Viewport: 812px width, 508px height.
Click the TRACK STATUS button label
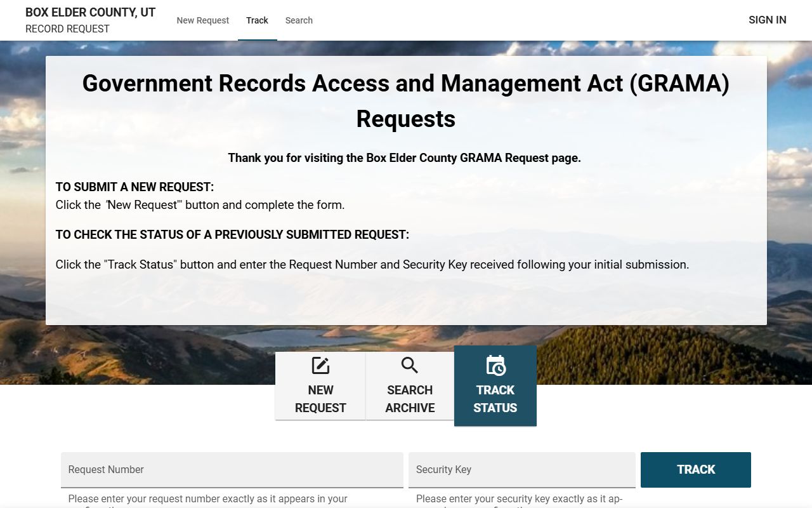495,399
